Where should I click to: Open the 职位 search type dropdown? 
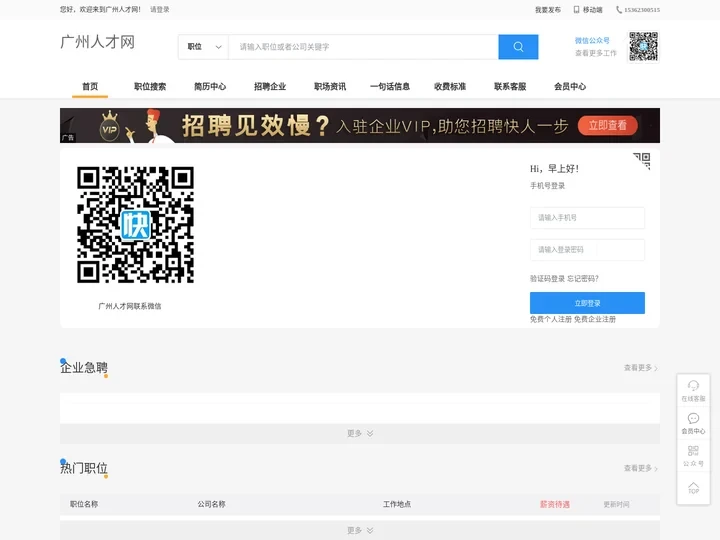(x=204, y=47)
